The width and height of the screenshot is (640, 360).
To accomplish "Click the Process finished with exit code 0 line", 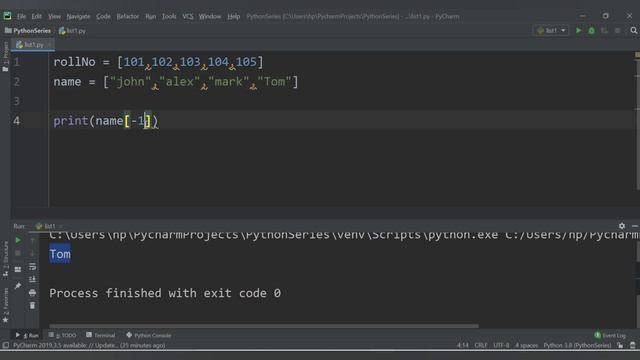I will [165, 293].
